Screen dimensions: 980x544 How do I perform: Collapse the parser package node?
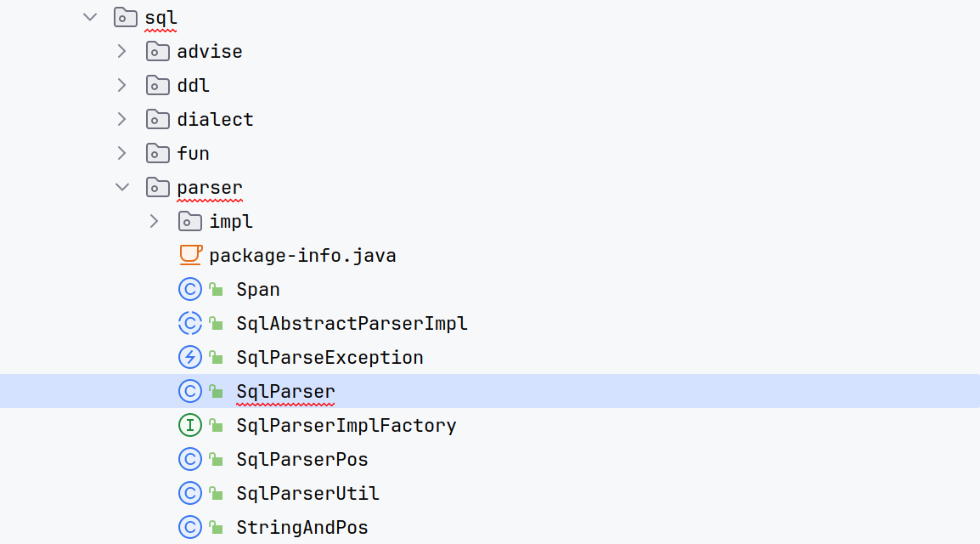click(x=121, y=187)
